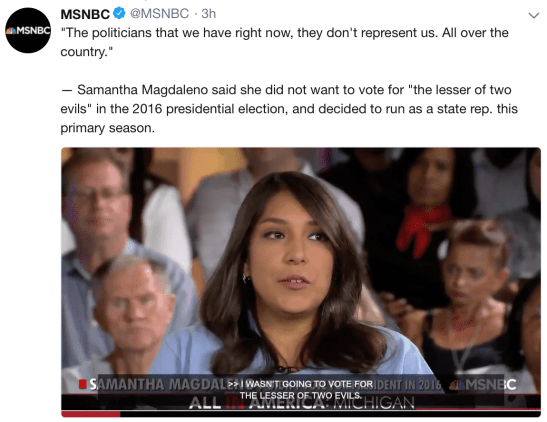The image size is (547, 422).
Task: Click the woman with the red scarf in the video
Action: click(427, 195)
